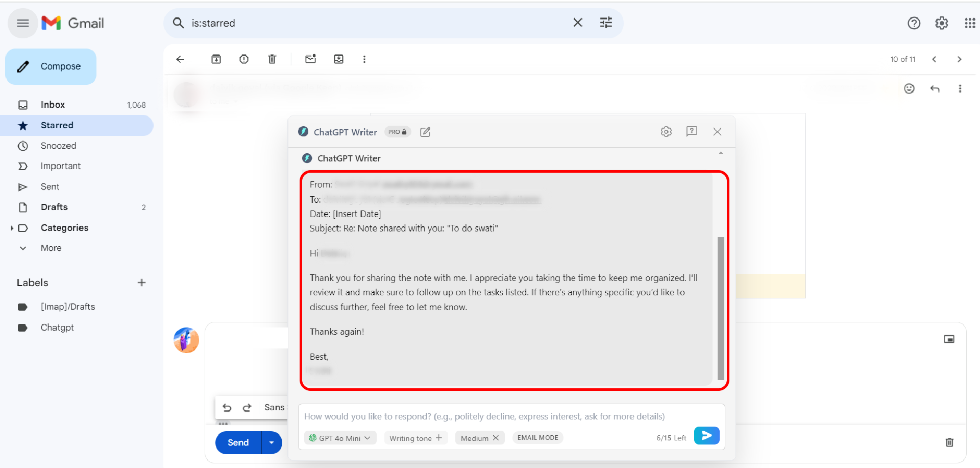The width and height of the screenshot is (980, 468).
Task: Redo in reply formatting toolbar
Action: point(247,408)
